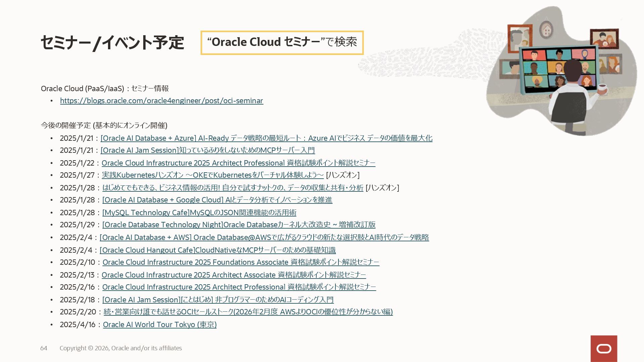Open the 2025/2/16 Architect Professional seminar link
Image resolution: width=644 pixels, height=362 pixels.
239,287
